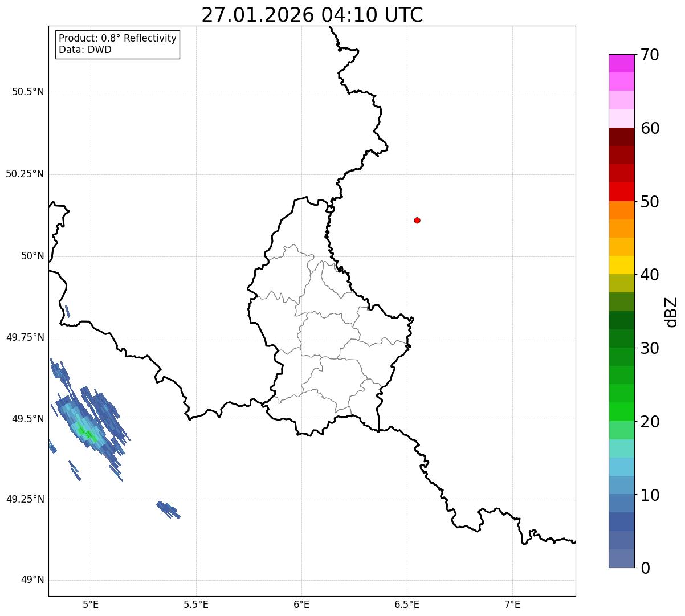Click the 49.25°N latitude label
This screenshot has height=616, width=685.
coord(25,500)
